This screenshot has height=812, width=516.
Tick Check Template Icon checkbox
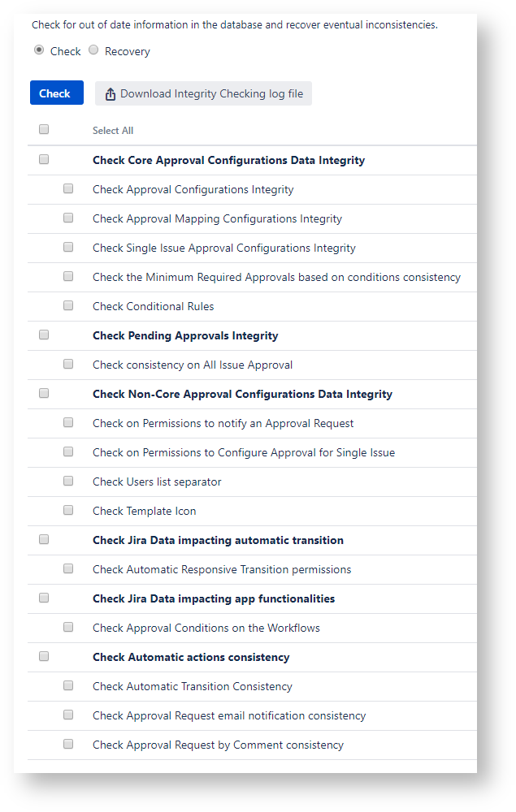tap(68, 510)
